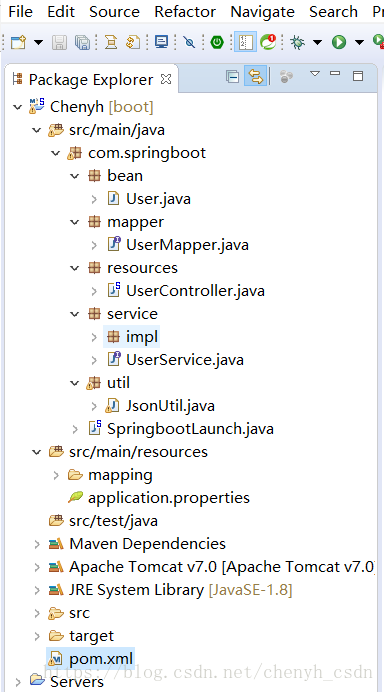Expand the mapping folder

[x=56, y=475]
